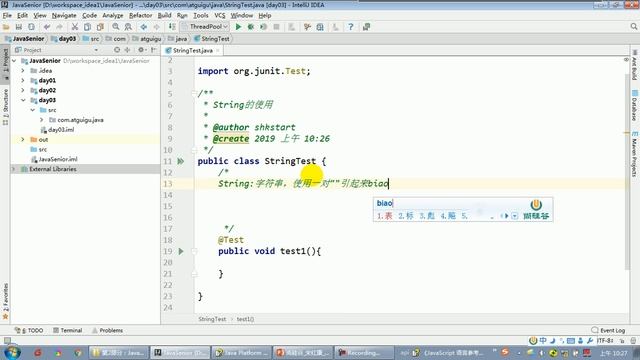Expand External Libraries node

(x=14, y=169)
